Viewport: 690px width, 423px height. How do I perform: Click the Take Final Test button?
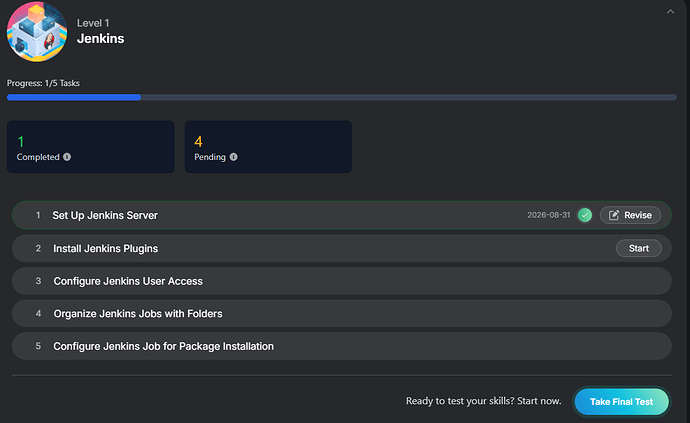621,401
